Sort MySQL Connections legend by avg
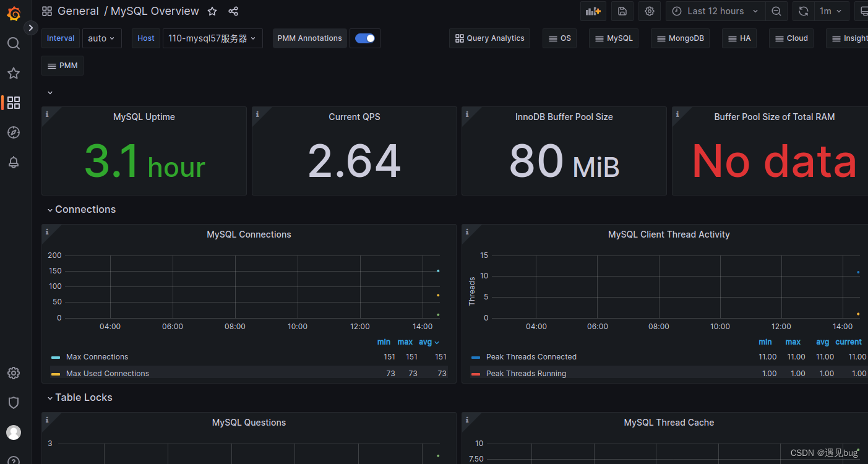Viewport: 868px width, 464px height. click(x=429, y=342)
